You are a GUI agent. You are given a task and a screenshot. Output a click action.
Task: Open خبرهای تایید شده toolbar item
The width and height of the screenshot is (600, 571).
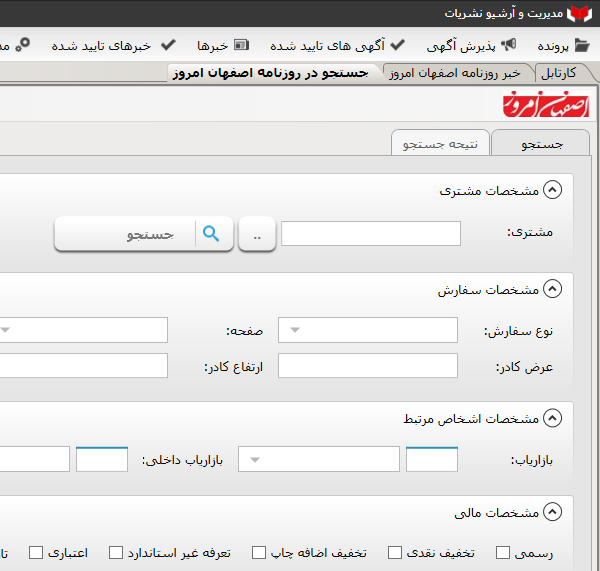tap(114, 46)
